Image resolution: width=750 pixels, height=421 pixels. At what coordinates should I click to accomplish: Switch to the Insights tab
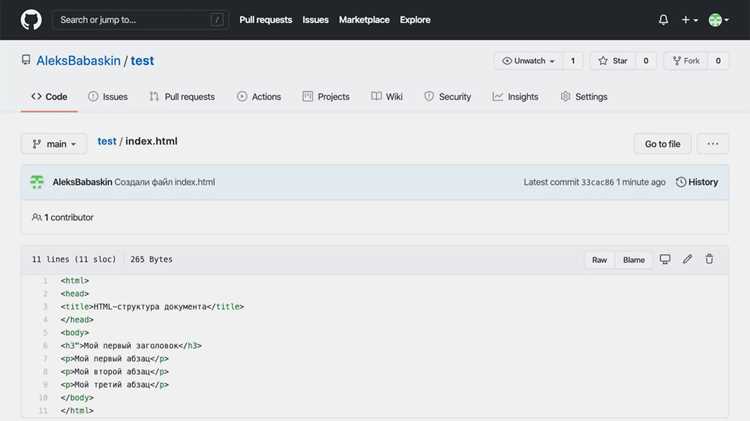(515, 97)
